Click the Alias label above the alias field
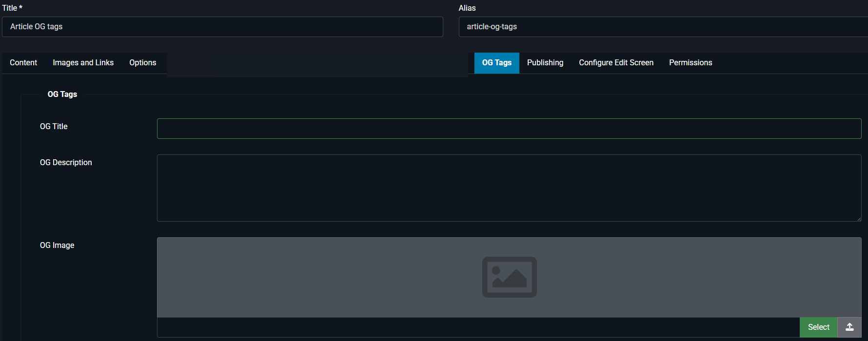 467,8
